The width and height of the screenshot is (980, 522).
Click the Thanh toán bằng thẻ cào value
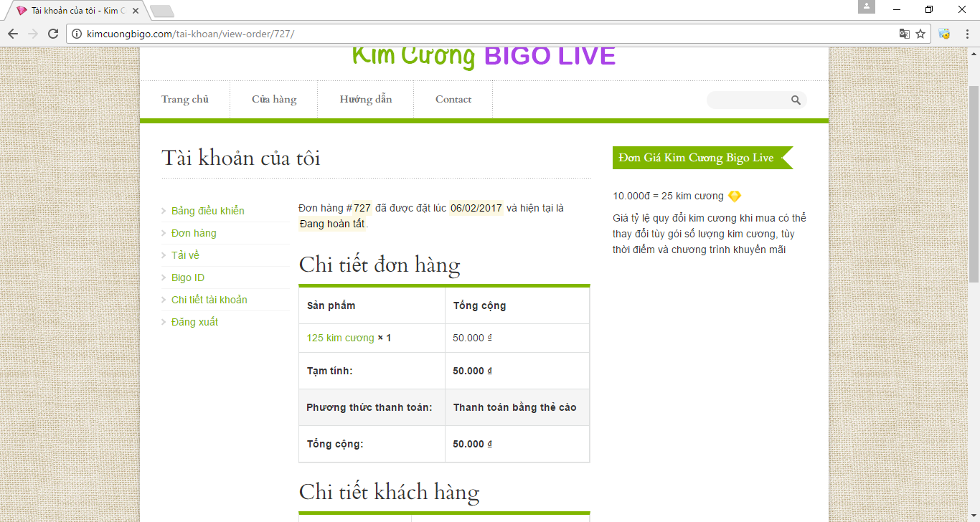(x=515, y=407)
